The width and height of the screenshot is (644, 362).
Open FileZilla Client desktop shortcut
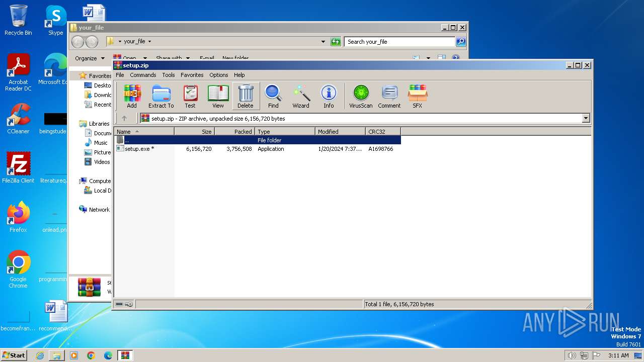click(x=18, y=167)
